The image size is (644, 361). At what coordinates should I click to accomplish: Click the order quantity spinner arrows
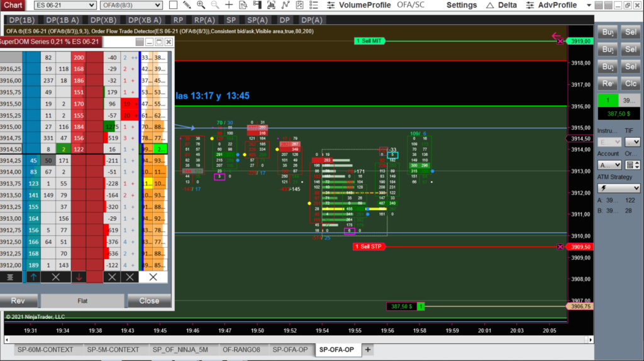pyautogui.click(x=637, y=165)
